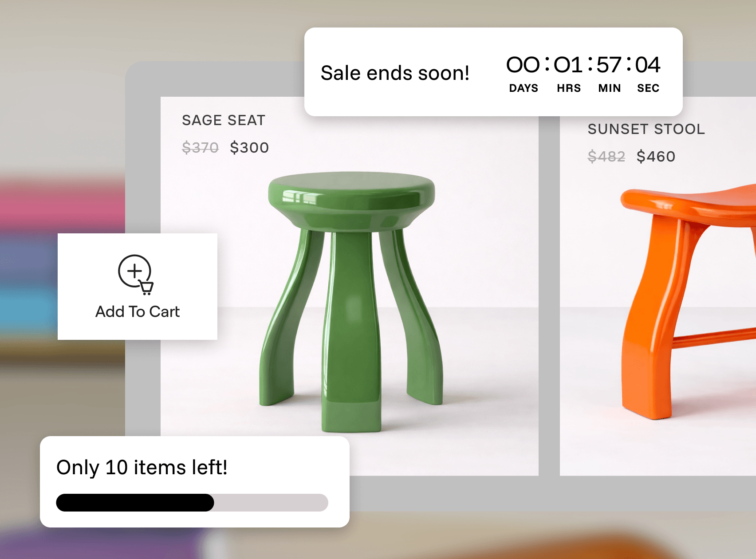Click the crossed-out $370 original price
This screenshot has width=756, height=559.
(201, 148)
